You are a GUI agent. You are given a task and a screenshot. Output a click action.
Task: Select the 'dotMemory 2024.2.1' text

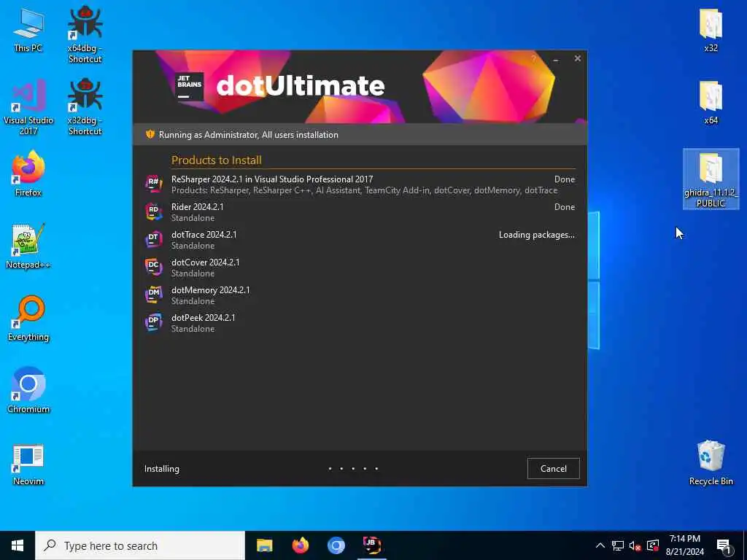(211, 289)
